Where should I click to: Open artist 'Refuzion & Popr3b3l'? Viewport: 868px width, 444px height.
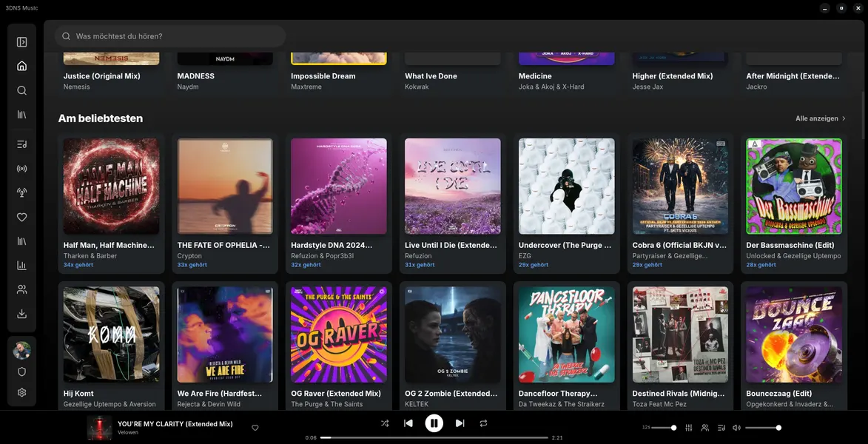point(323,256)
